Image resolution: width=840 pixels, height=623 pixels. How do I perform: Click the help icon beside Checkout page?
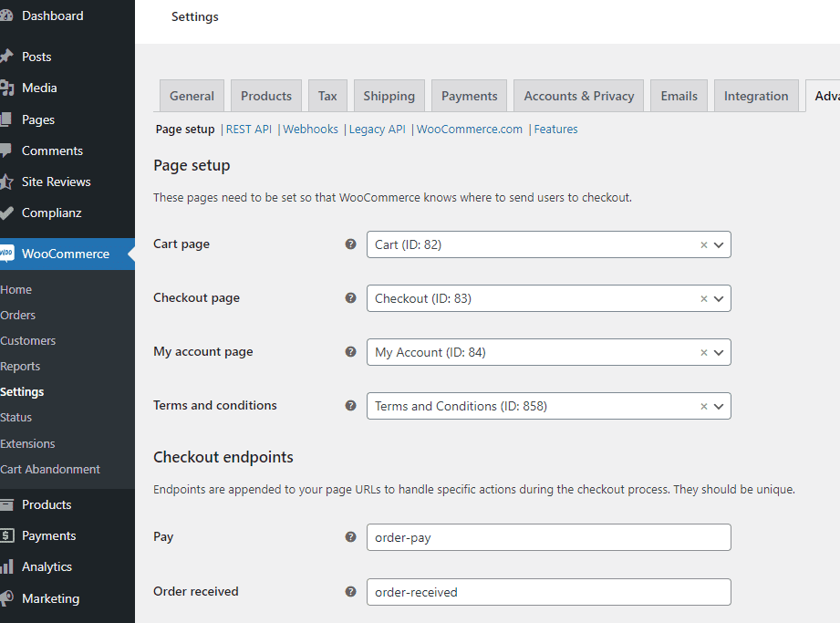351,298
